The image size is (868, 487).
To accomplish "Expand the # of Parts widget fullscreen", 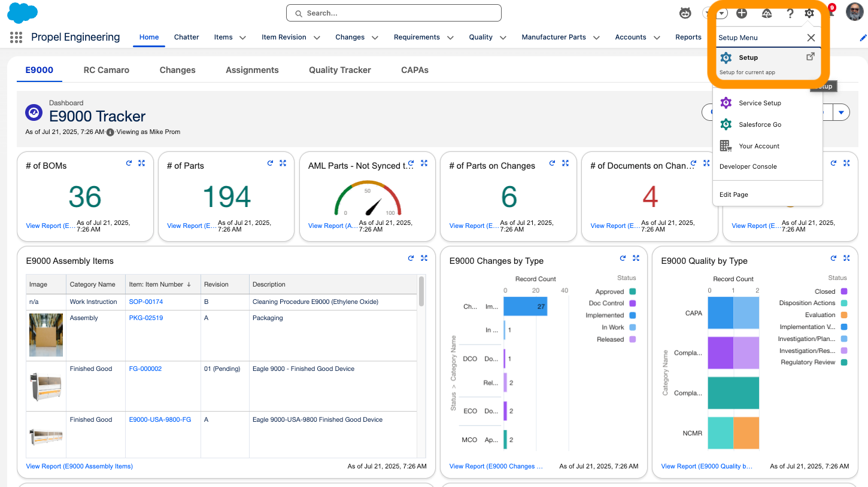I will [283, 163].
